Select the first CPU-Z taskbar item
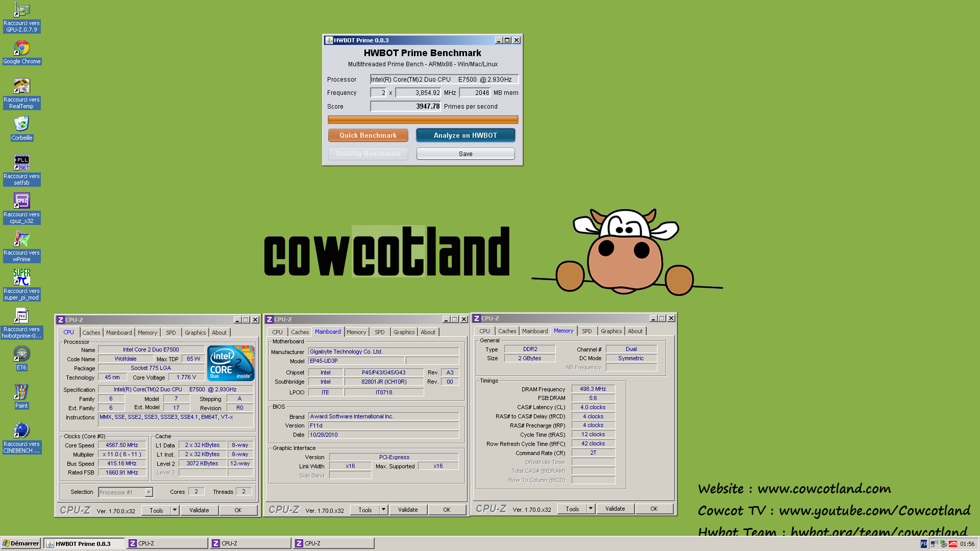 [x=167, y=543]
